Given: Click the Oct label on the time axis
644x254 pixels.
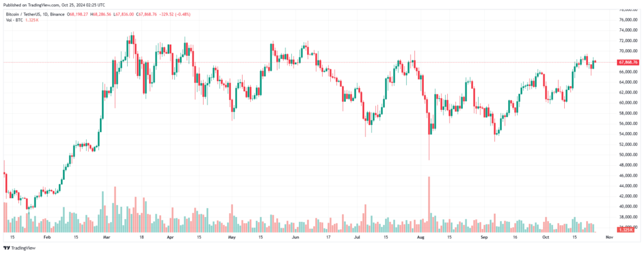Looking at the screenshot, I should [545, 237].
